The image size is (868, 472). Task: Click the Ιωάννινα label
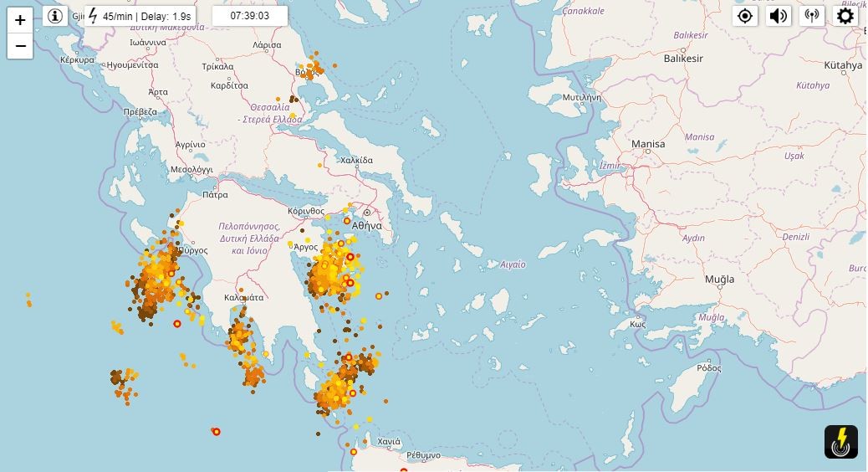[148, 42]
